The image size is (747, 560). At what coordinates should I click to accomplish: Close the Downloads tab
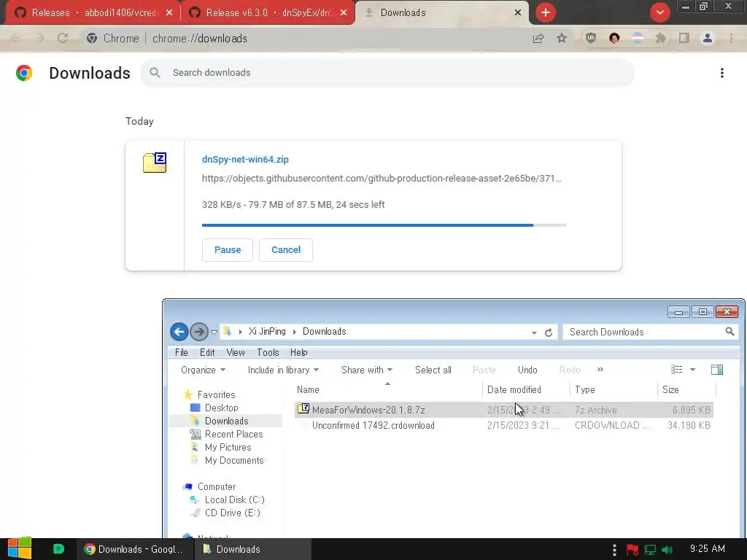tap(518, 13)
